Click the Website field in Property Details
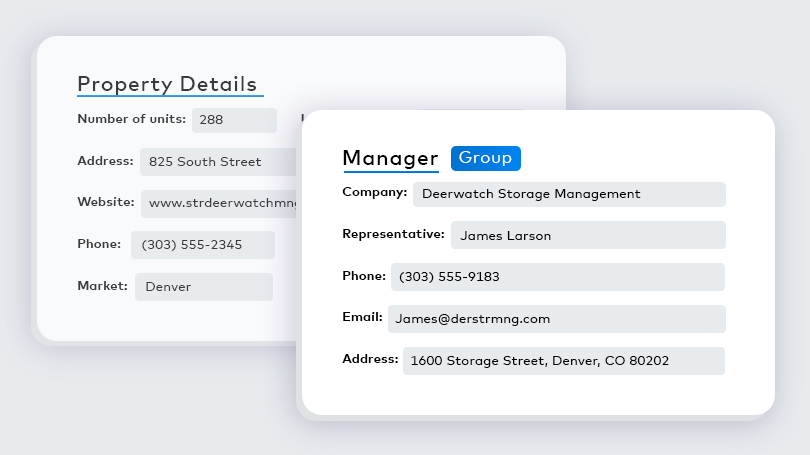 coord(222,203)
